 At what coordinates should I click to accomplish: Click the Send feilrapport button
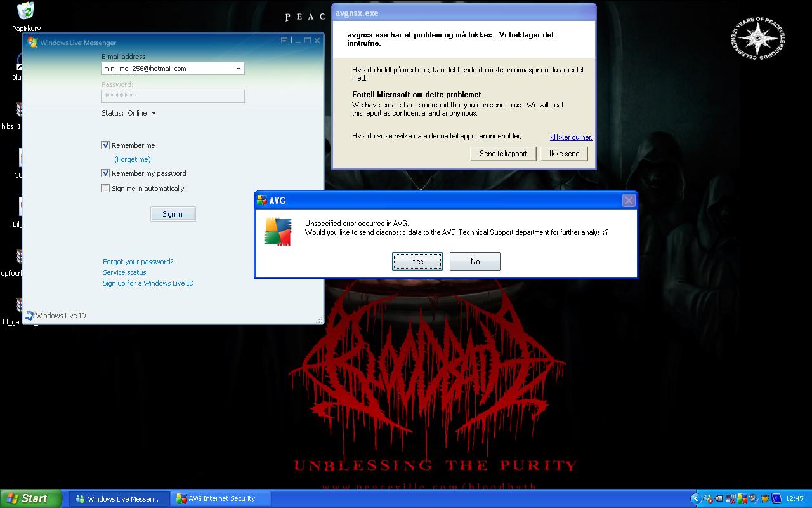pos(503,154)
